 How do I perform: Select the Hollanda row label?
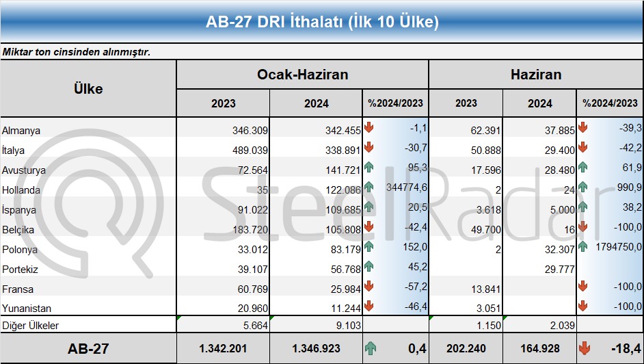pyautogui.click(x=21, y=190)
